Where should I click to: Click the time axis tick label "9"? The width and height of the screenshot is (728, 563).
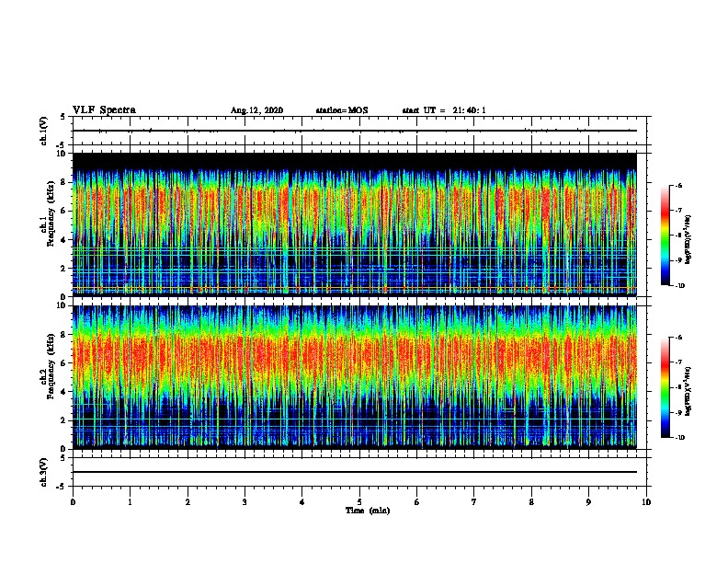(x=588, y=502)
